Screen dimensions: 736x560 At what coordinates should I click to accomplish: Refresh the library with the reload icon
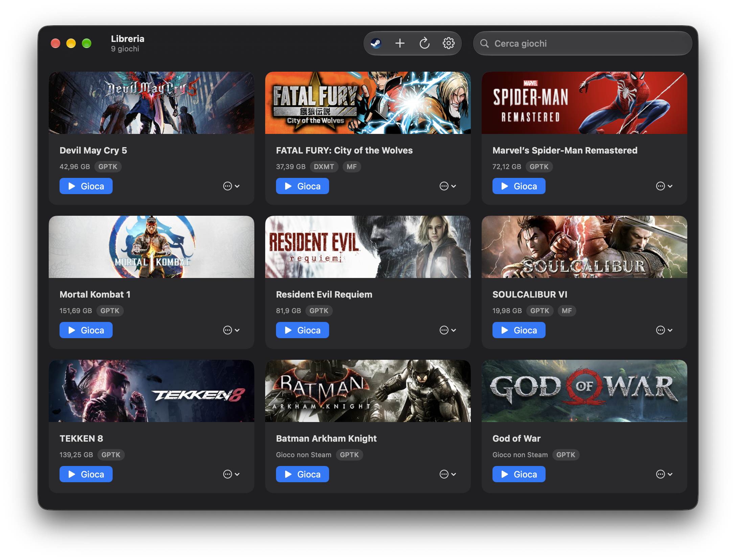point(424,43)
